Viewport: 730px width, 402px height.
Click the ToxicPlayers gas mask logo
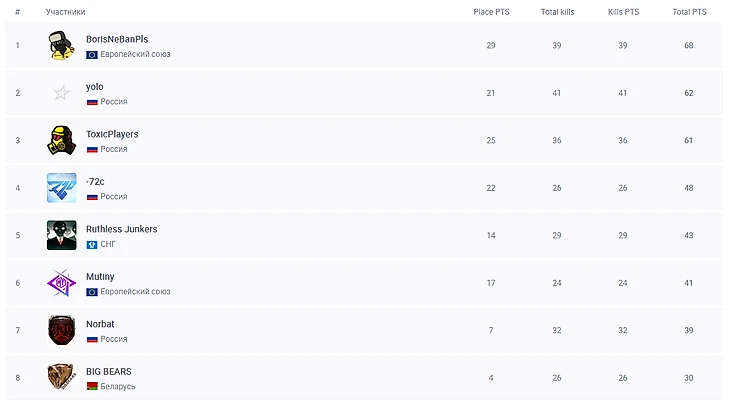click(x=61, y=141)
